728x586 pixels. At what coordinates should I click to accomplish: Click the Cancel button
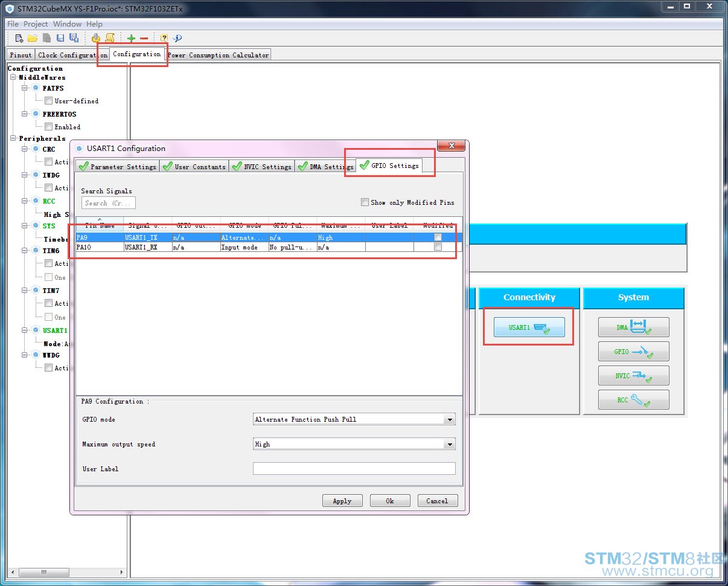click(437, 501)
